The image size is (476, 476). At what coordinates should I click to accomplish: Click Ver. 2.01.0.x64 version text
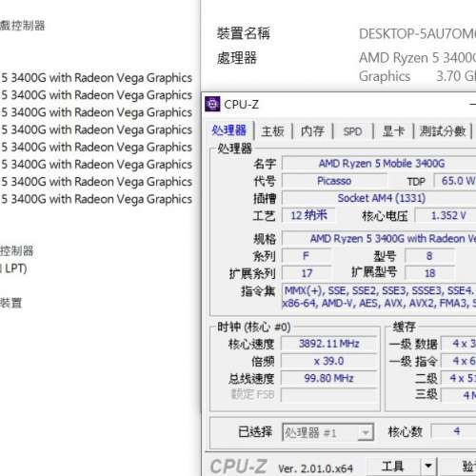coord(315,468)
